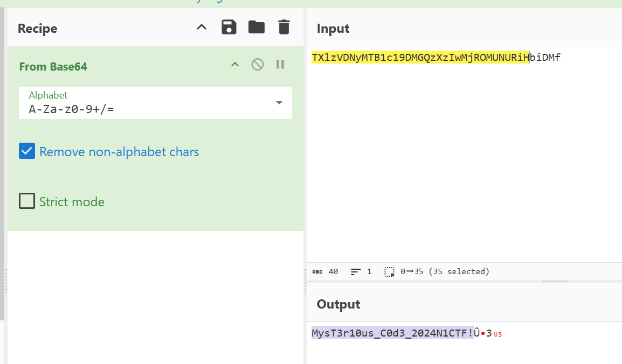Click the Alphabet value A-Za-z0-9+/=

(71, 109)
